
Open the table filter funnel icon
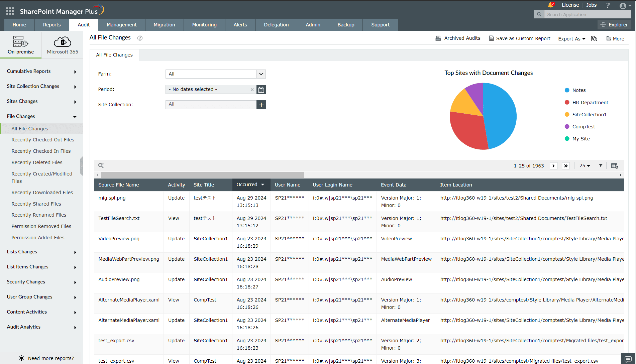click(601, 166)
